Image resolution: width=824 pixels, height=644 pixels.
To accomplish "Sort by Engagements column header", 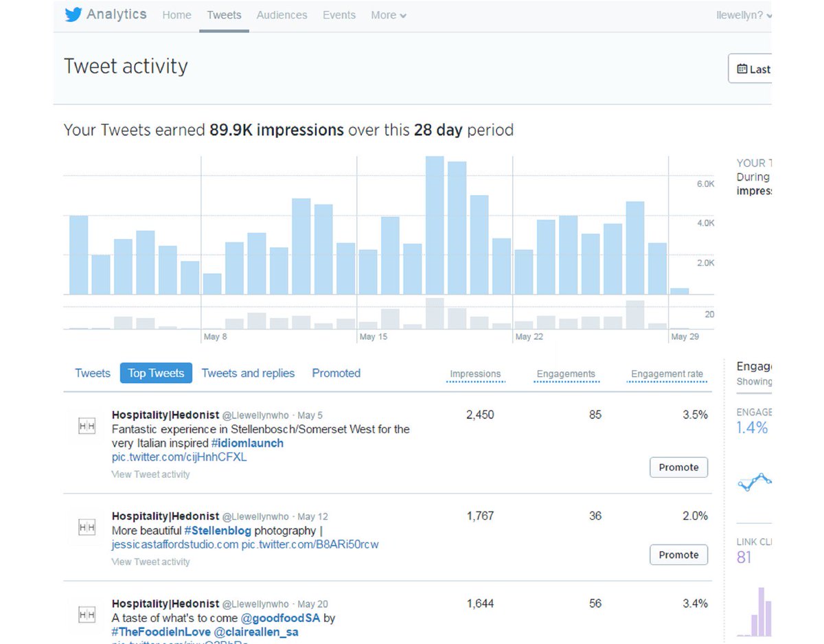I will tap(566, 374).
